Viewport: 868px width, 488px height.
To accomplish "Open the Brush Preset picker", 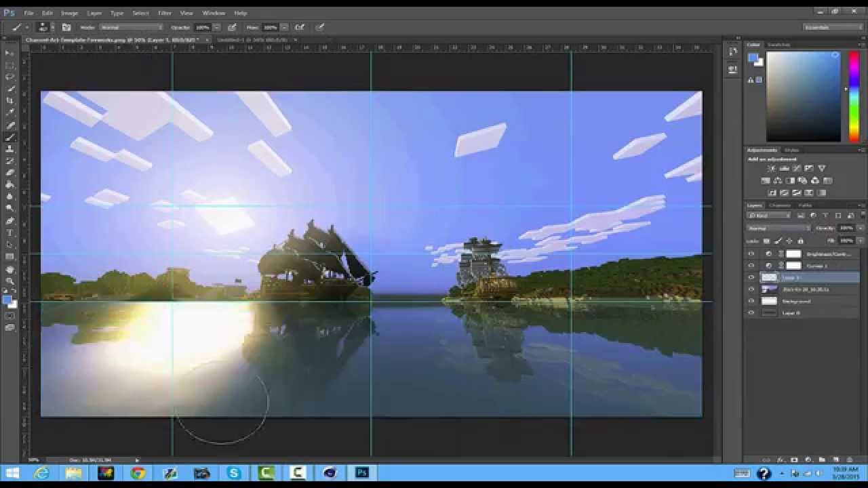I will point(45,27).
